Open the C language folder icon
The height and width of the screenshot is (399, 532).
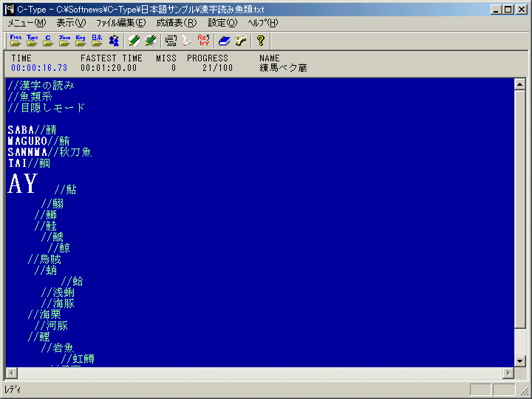48,41
